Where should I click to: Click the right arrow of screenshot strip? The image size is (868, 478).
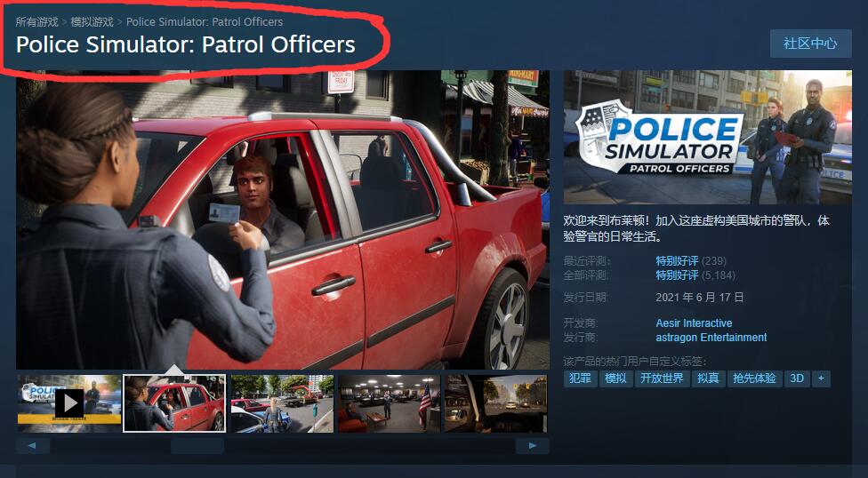(532, 445)
